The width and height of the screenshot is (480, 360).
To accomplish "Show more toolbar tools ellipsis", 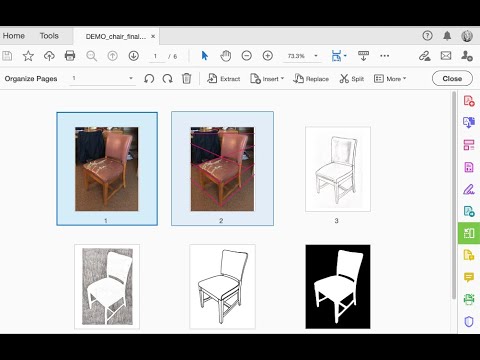I will coord(384,56).
